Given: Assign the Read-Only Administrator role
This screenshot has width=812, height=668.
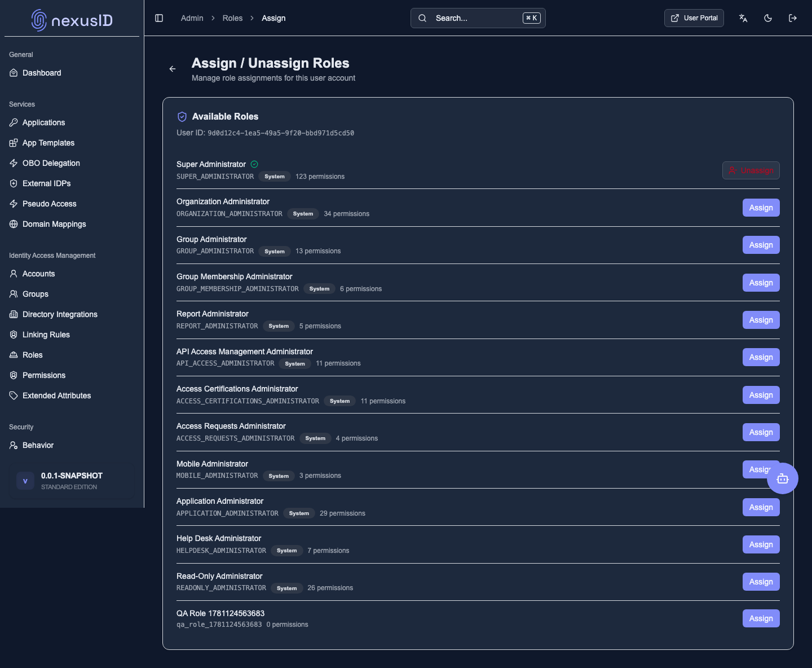Looking at the screenshot, I should (761, 582).
